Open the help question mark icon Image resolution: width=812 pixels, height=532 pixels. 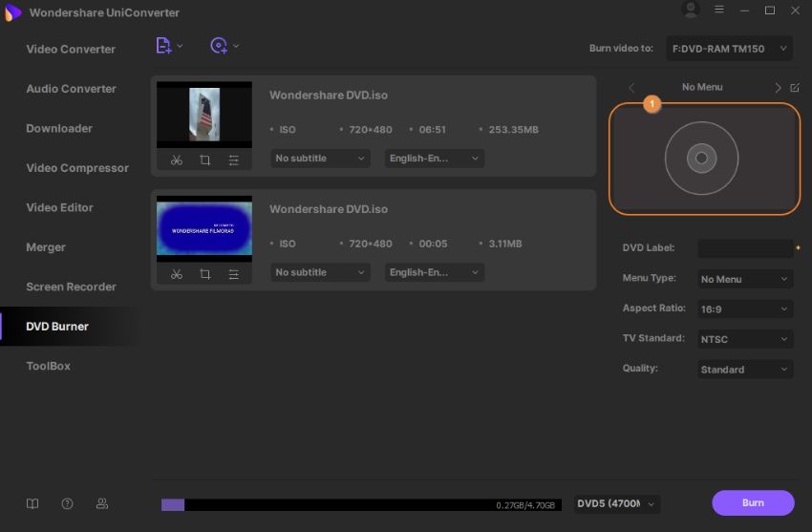point(67,503)
